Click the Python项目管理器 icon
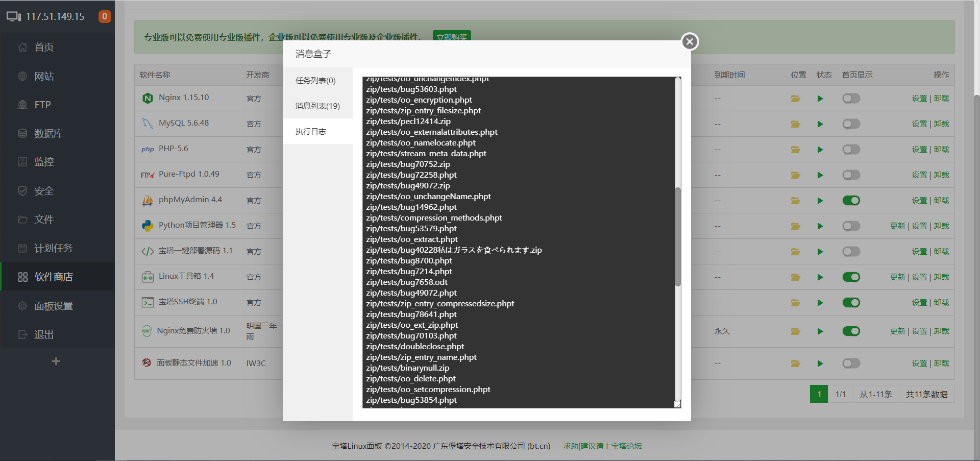Image resolution: width=980 pixels, height=461 pixels. [x=148, y=226]
